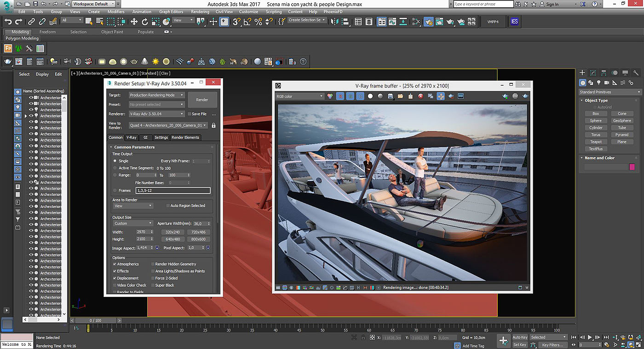Expand the Standard Primitives dropdown
This screenshot has height=349, width=644.
(609, 92)
